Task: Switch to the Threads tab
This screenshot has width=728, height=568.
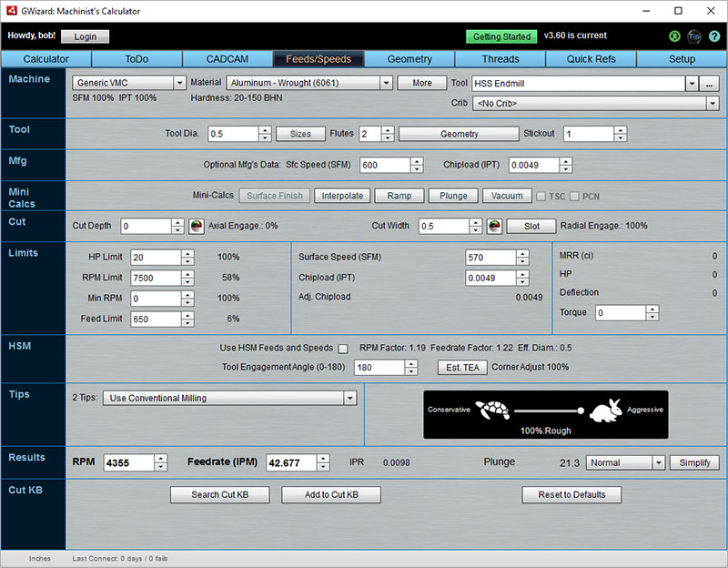Action: (500, 58)
